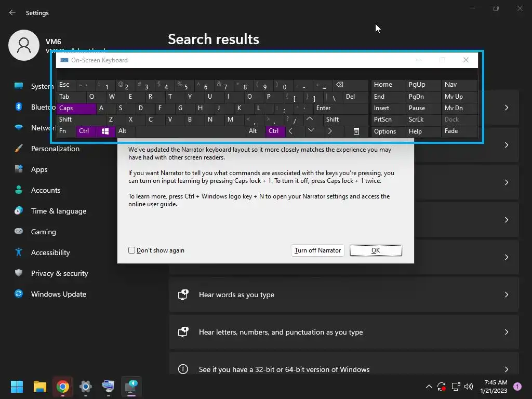Open File Explorer from taskbar
This screenshot has height=399, width=532.
(x=39, y=387)
